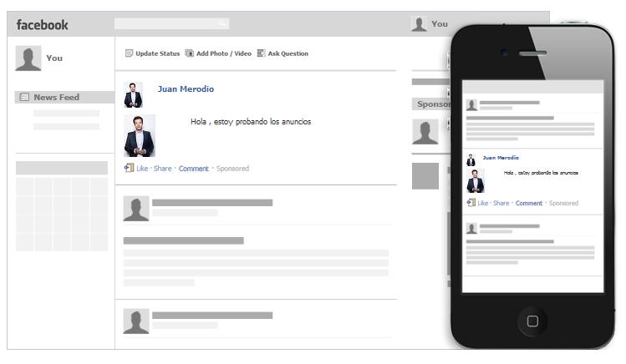Open the large post photo of Juan Merodio
Image resolution: width=626 pixels, height=364 pixels.
click(x=140, y=136)
